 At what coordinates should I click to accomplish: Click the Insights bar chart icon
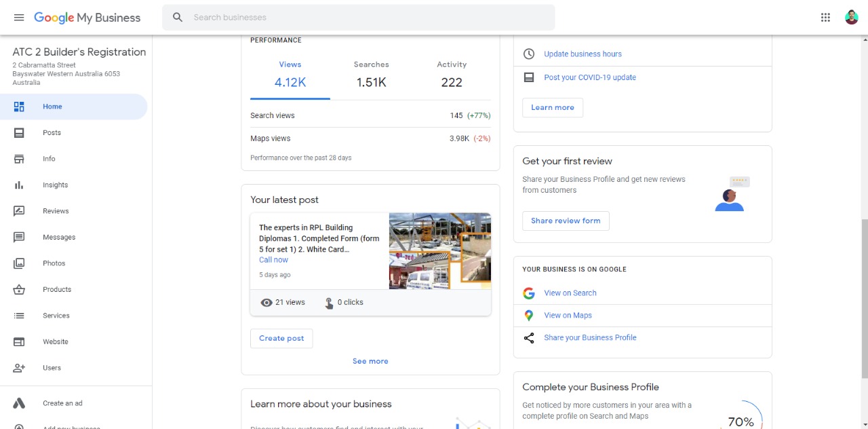(19, 185)
